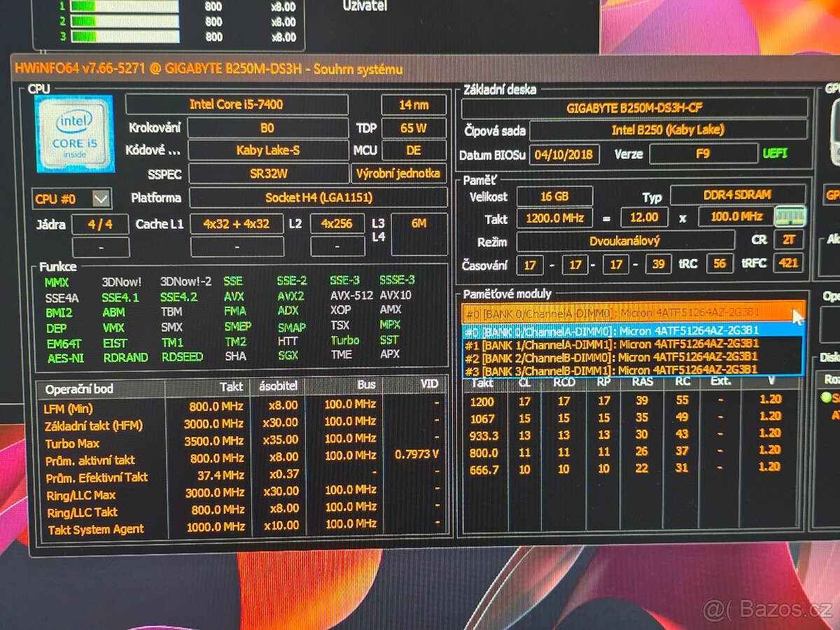The height and width of the screenshot is (630, 840).
Task: Click Socket H4 (LGA1151) platform field
Action: click(318, 197)
